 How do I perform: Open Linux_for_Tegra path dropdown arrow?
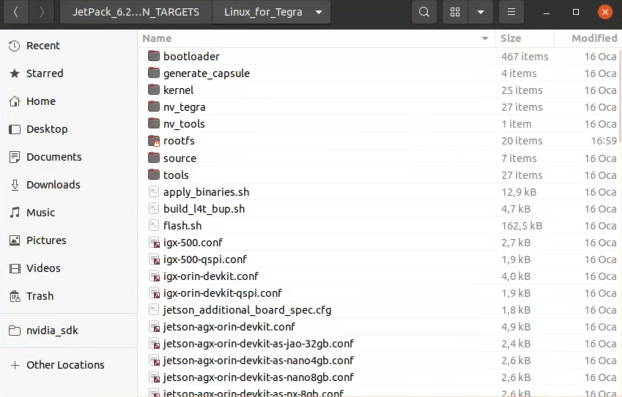click(319, 12)
